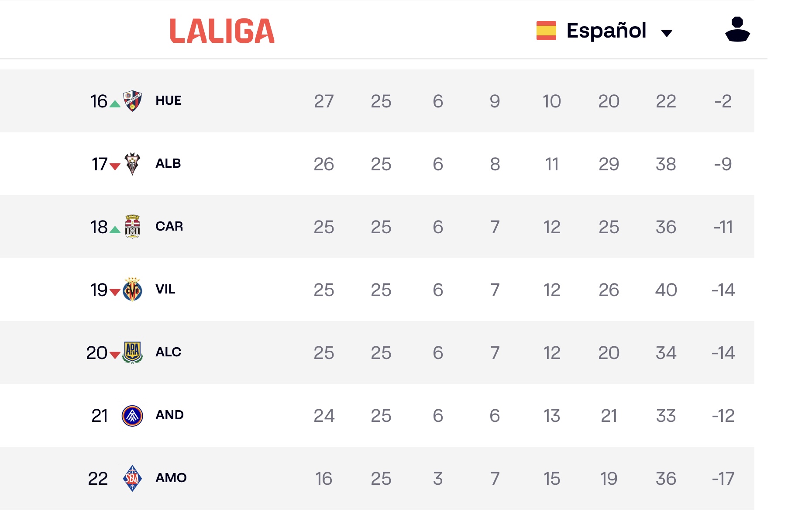Click the ALC team name
The width and height of the screenshot is (812, 511).
coord(168,352)
